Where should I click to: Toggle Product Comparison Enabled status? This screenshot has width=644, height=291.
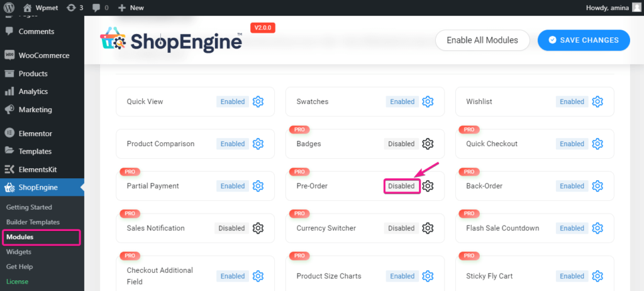point(233,144)
